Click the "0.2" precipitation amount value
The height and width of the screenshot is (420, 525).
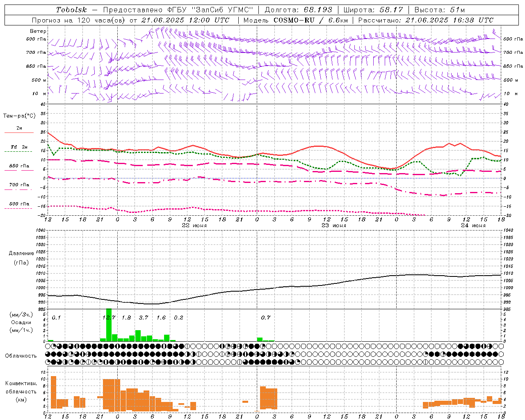tap(179, 317)
